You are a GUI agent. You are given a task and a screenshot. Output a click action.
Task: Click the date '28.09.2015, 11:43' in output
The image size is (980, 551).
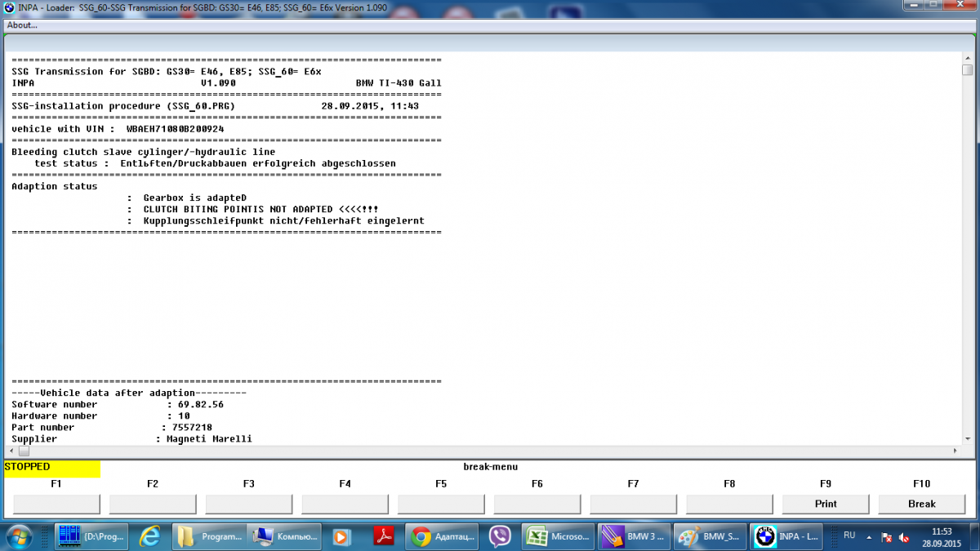(x=370, y=106)
